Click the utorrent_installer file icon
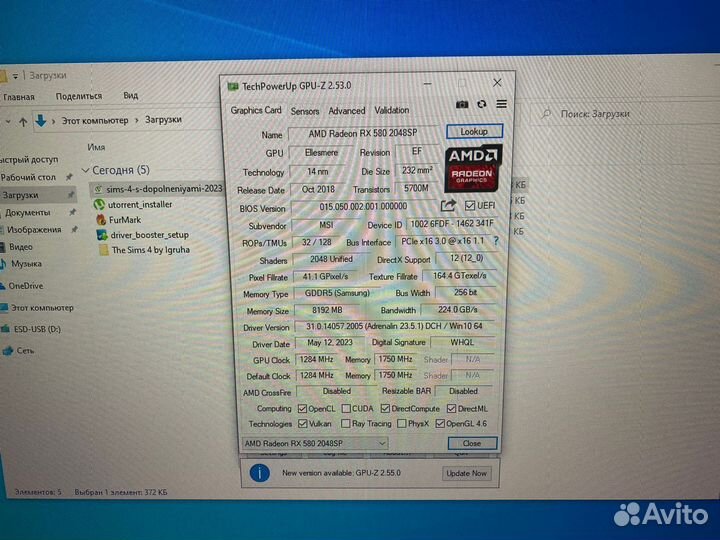Screen dimensions: 720x540 tap(99, 204)
